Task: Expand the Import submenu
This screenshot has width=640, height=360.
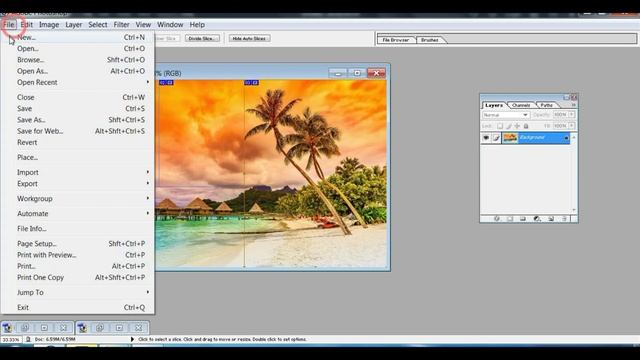Action: pyautogui.click(x=78, y=172)
